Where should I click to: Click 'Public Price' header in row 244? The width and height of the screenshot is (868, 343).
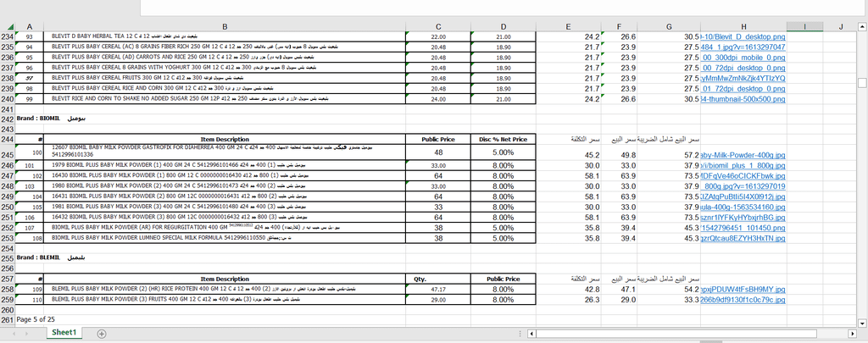coord(438,140)
